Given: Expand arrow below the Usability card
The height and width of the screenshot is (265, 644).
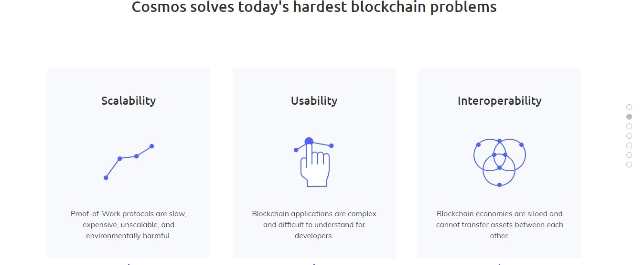Looking at the screenshot, I should pyautogui.click(x=314, y=264).
